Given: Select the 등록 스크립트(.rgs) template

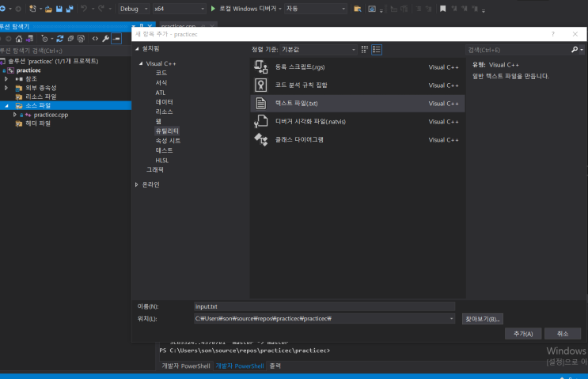Looking at the screenshot, I should click(x=358, y=67).
